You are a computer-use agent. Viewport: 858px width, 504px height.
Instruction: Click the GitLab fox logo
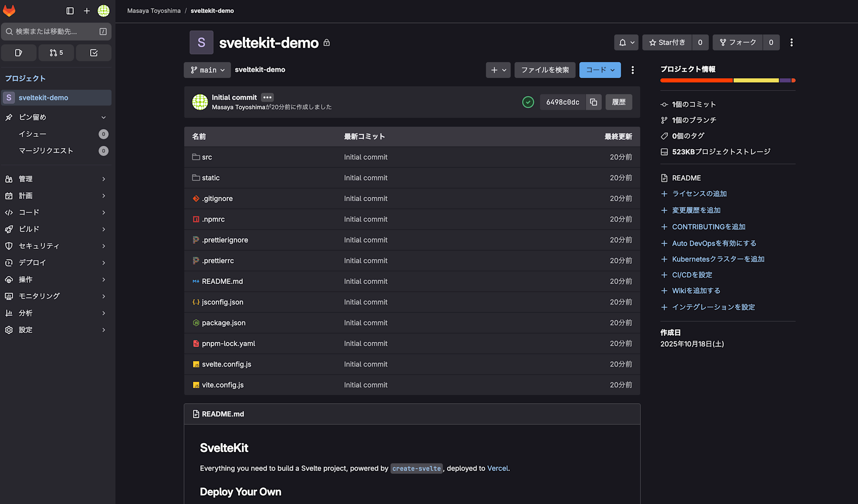point(9,11)
